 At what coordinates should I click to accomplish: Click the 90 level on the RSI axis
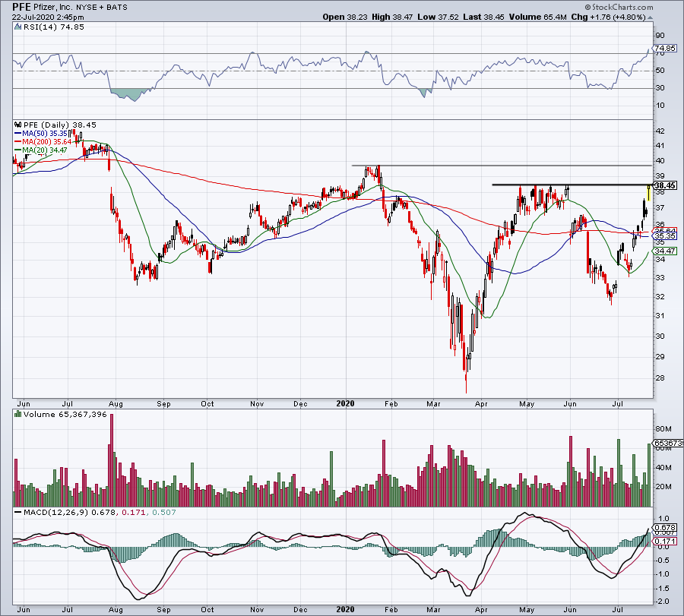pos(660,36)
